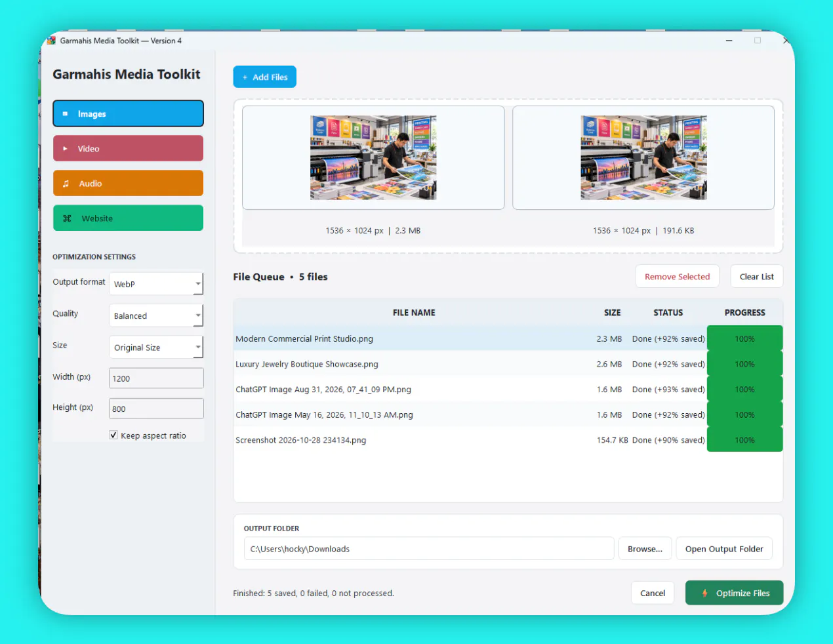Image resolution: width=833 pixels, height=644 pixels.
Task: Click the Cancel button
Action: (x=652, y=593)
